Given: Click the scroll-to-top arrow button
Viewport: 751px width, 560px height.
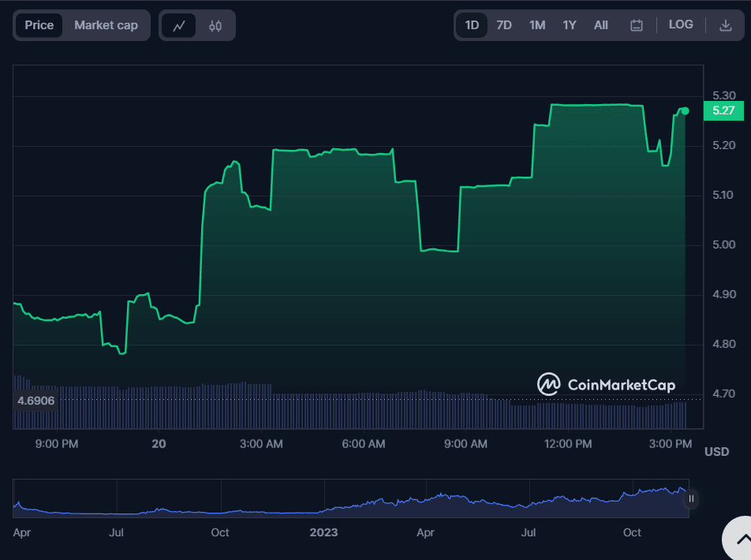Looking at the screenshot, I should point(742,539).
